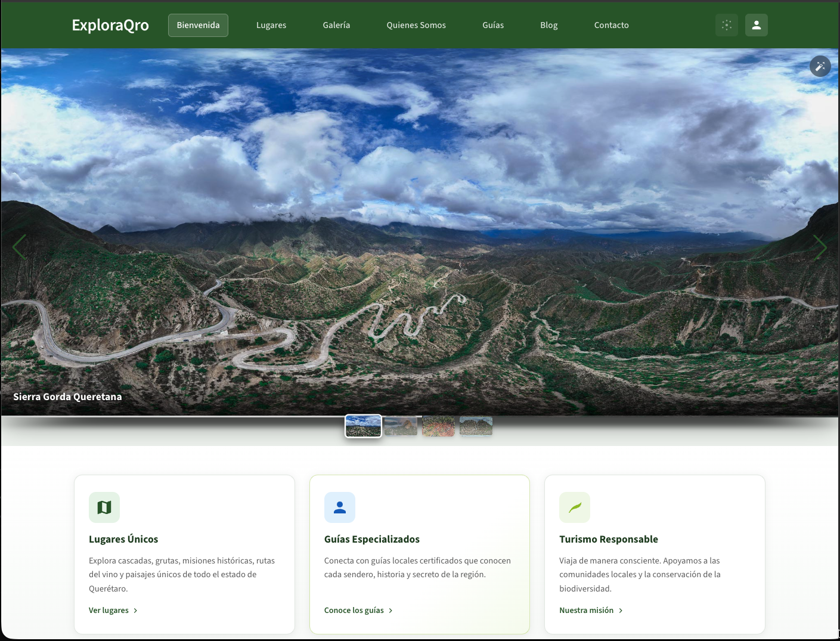Click the leaf icon on Turismo Responsable card
Image resolution: width=840 pixels, height=641 pixels.
tap(575, 507)
